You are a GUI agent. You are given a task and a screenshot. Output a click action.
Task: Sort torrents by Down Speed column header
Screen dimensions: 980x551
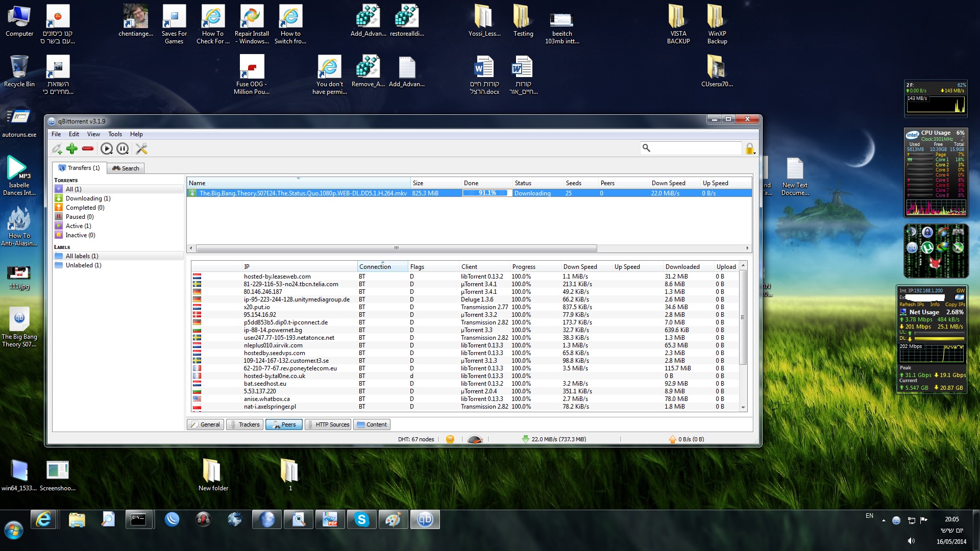(x=675, y=183)
